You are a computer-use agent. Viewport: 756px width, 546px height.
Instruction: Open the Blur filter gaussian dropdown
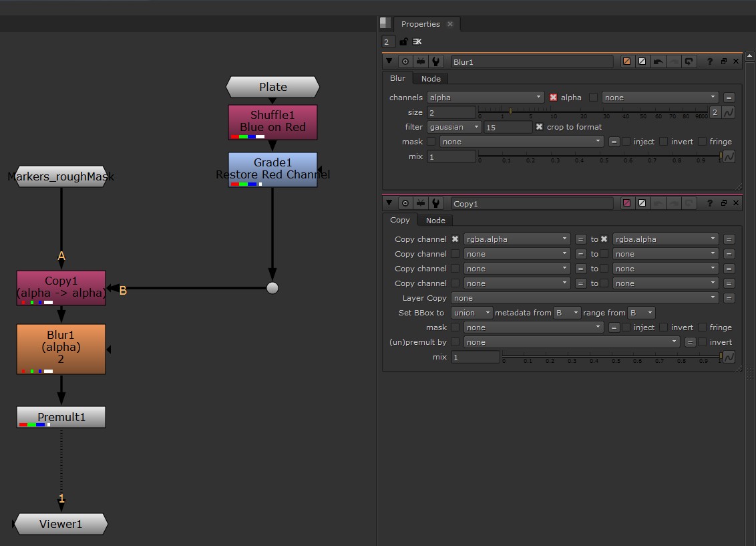(454, 127)
